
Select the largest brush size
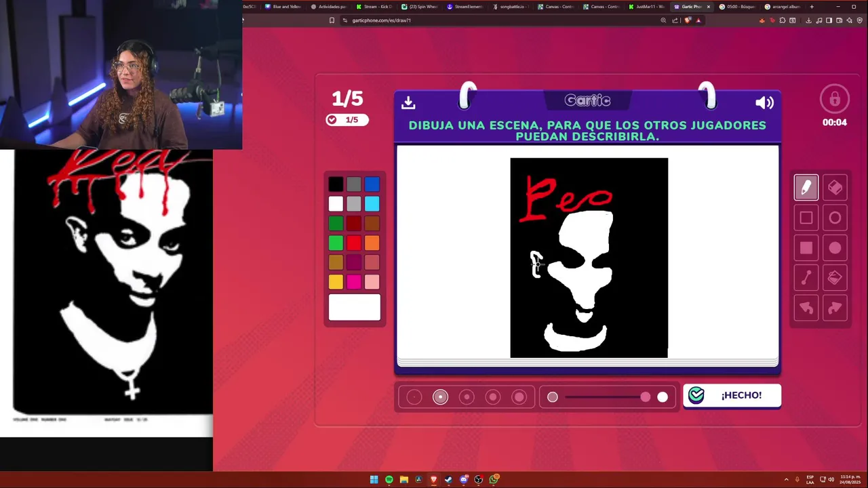pos(519,397)
